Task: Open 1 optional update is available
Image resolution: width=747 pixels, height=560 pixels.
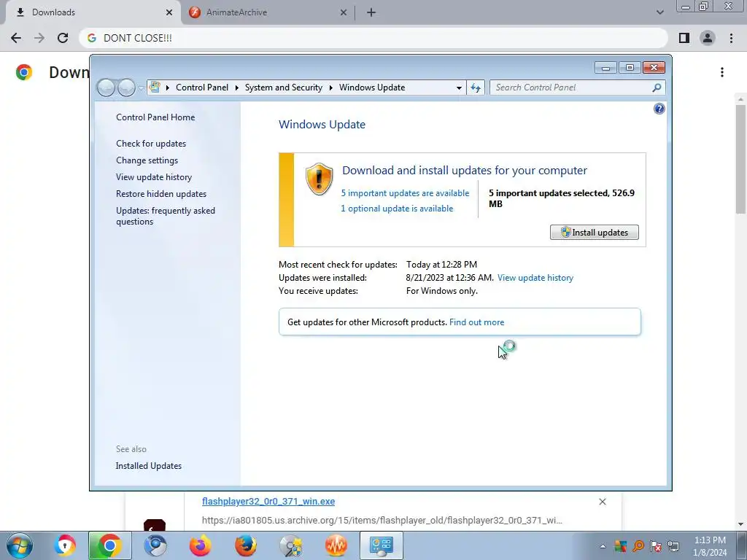Action: coord(397,209)
